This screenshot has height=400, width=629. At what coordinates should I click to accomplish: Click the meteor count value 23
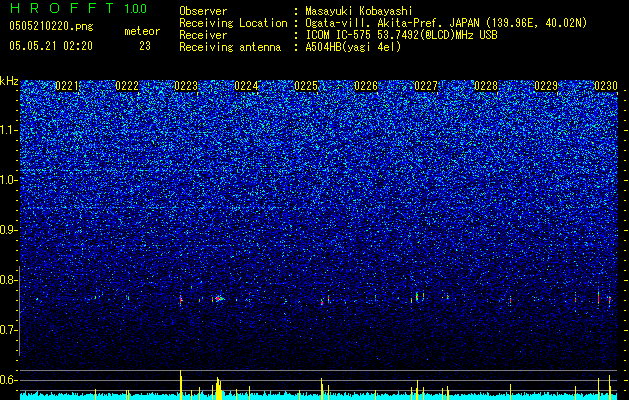[145, 46]
